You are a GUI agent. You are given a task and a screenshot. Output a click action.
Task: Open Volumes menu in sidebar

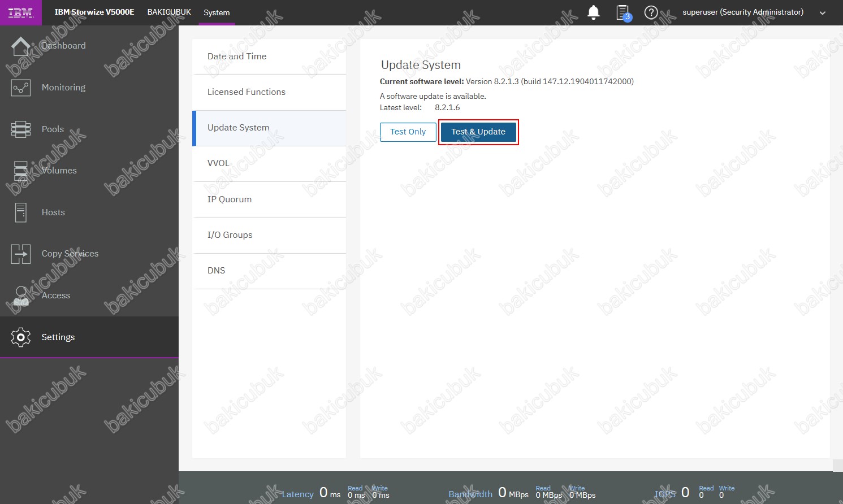point(59,171)
